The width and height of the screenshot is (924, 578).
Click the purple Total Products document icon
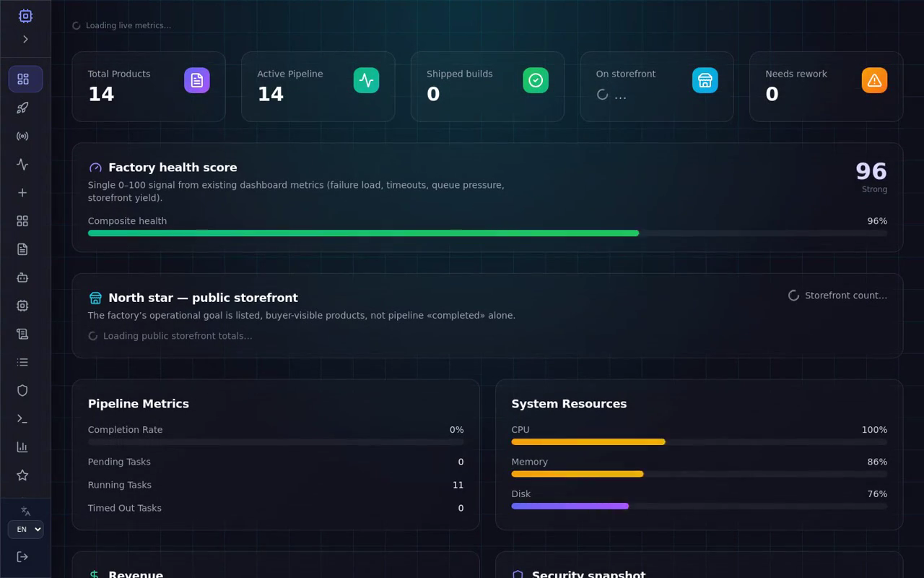197,80
